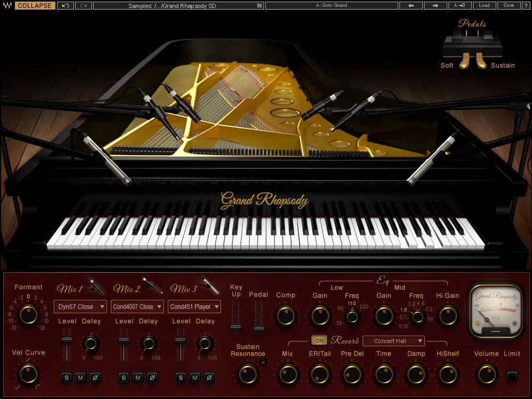Toggle phase invert on Mic 3

tap(209, 378)
